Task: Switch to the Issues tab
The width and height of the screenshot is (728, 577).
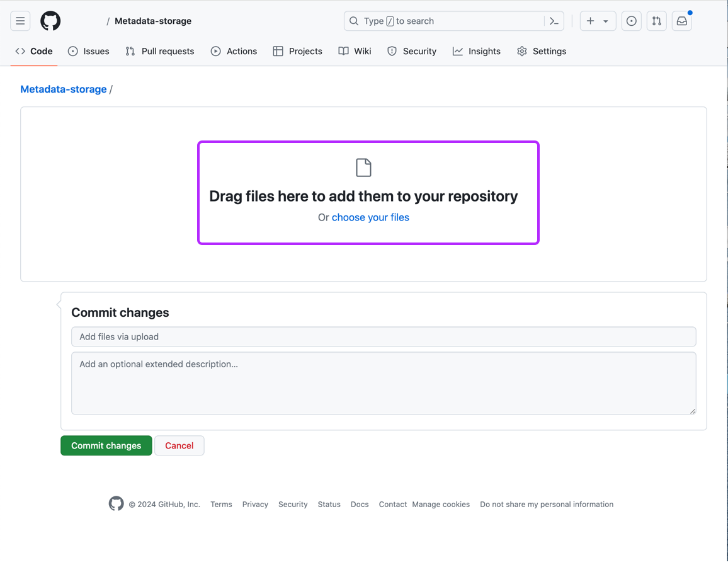Action: pos(89,51)
